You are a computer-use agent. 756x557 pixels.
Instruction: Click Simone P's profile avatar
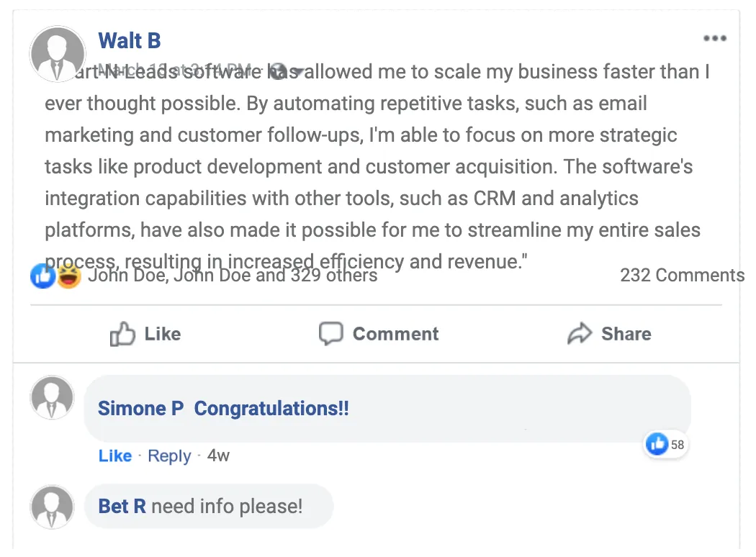pos(52,397)
